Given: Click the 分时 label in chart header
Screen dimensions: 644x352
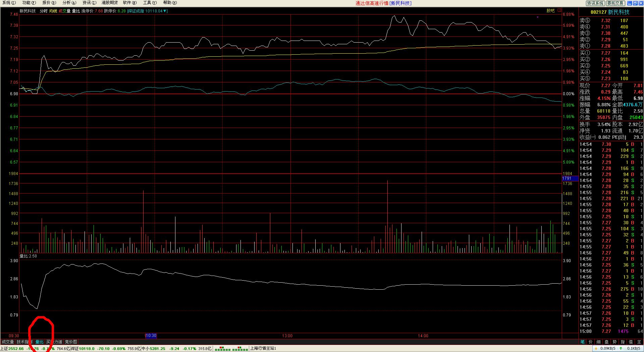Looking at the screenshot, I should pos(44,11).
